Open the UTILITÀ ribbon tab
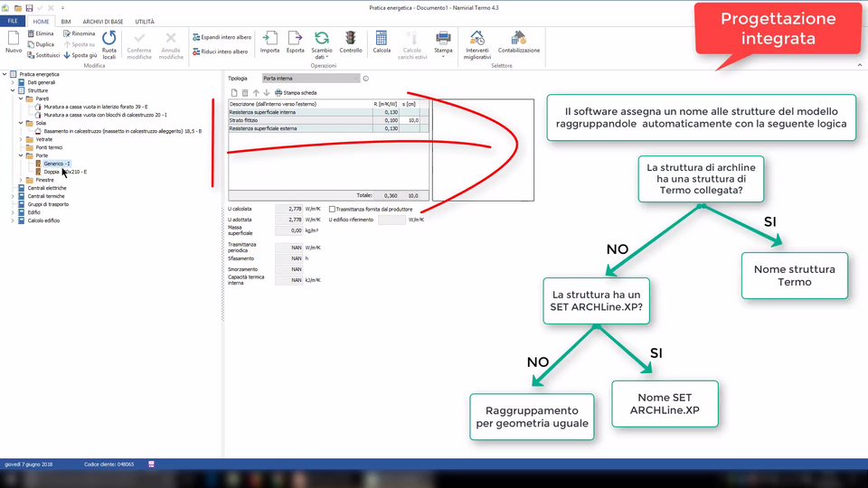 [145, 22]
